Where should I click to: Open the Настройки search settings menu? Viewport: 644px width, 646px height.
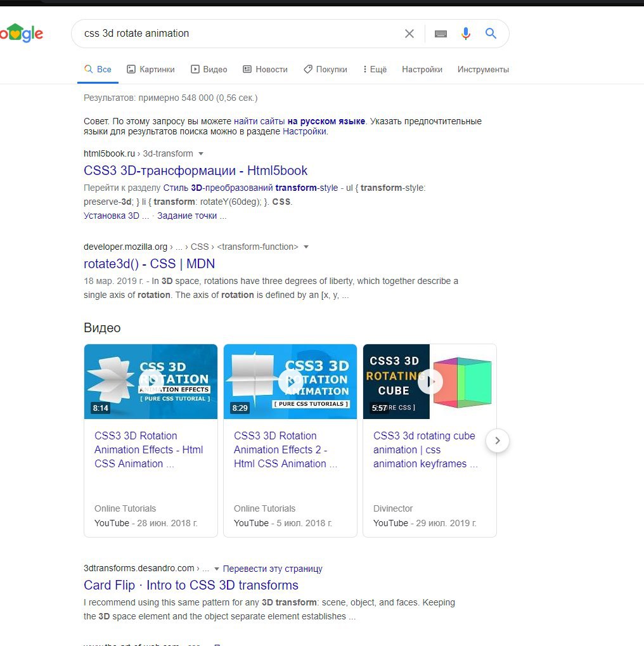[x=422, y=69]
